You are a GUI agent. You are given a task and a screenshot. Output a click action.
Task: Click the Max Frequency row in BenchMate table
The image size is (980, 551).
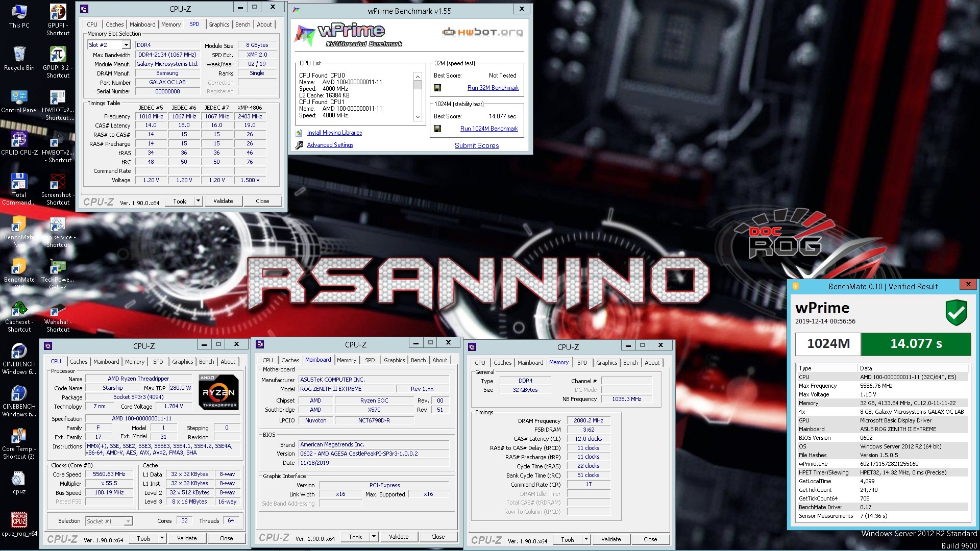coord(882,386)
